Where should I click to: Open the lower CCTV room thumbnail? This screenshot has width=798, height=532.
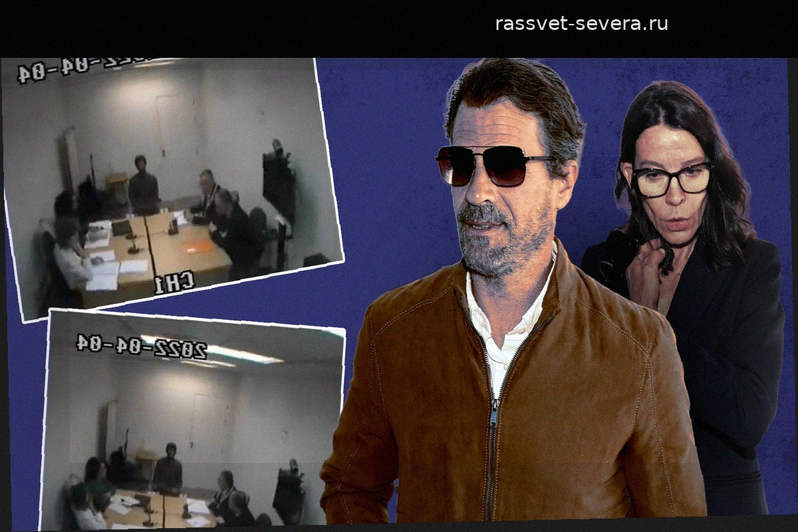(x=194, y=420)
